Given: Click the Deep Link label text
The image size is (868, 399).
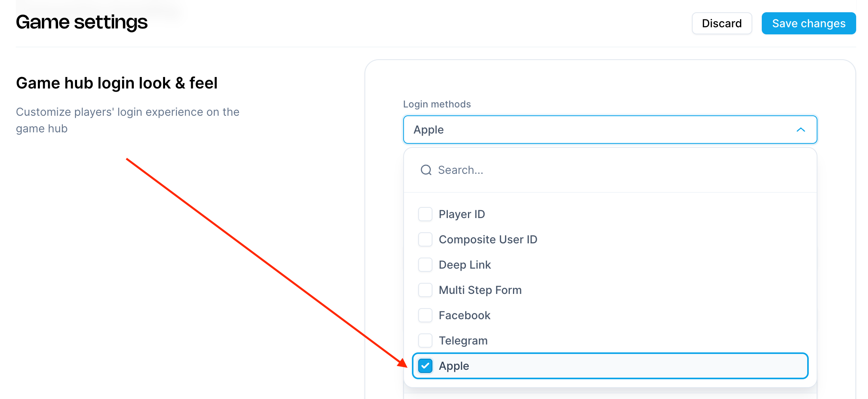Looking at the screenshot, I should (x=465, y=265).
